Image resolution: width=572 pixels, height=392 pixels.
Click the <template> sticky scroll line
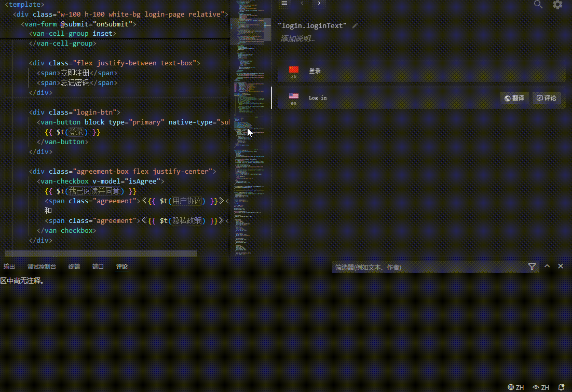click(25, 4)
